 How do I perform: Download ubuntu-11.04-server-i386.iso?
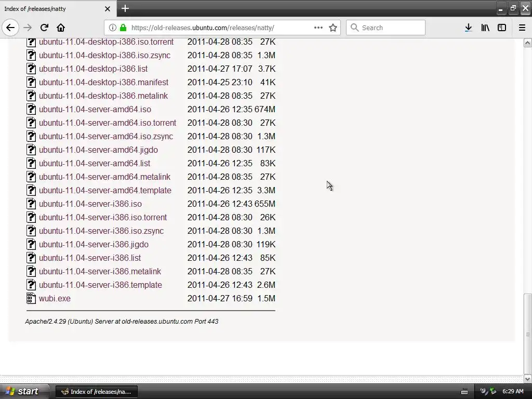click(x=90, y=204)
